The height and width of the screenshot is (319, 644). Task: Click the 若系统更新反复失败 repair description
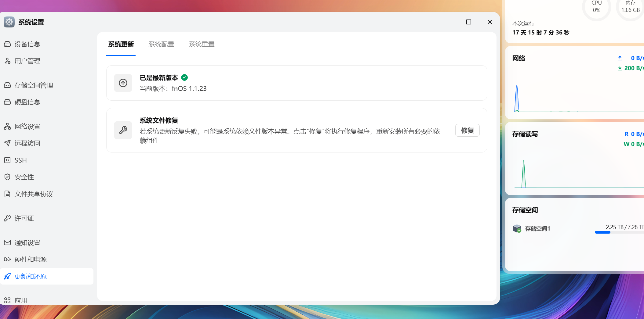290,136
